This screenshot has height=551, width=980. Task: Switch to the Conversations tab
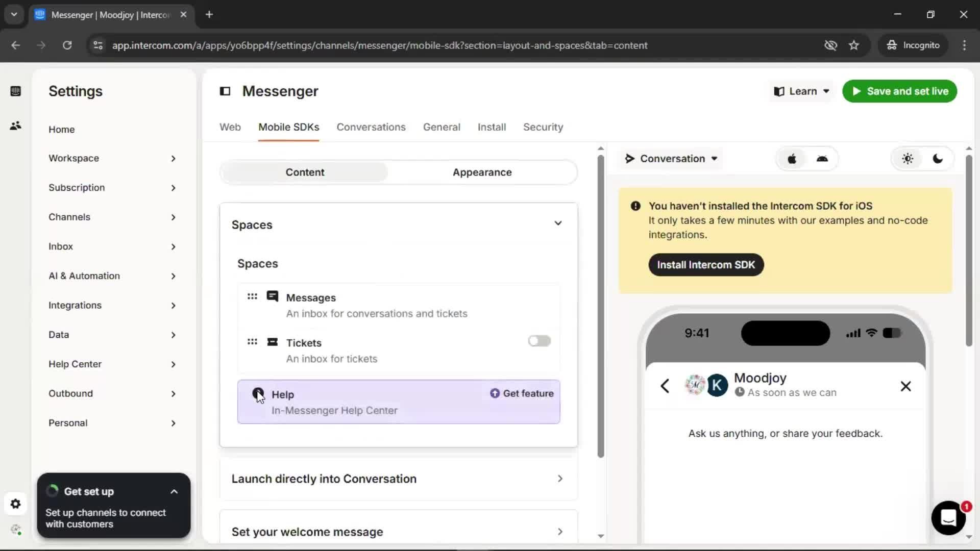371,127
